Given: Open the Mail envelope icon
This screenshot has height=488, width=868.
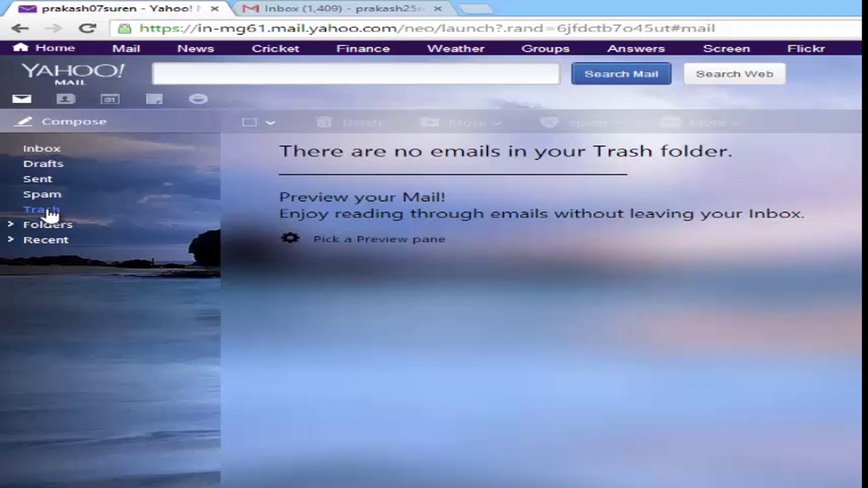Looking at the screenshot, I should pos(22,99).
